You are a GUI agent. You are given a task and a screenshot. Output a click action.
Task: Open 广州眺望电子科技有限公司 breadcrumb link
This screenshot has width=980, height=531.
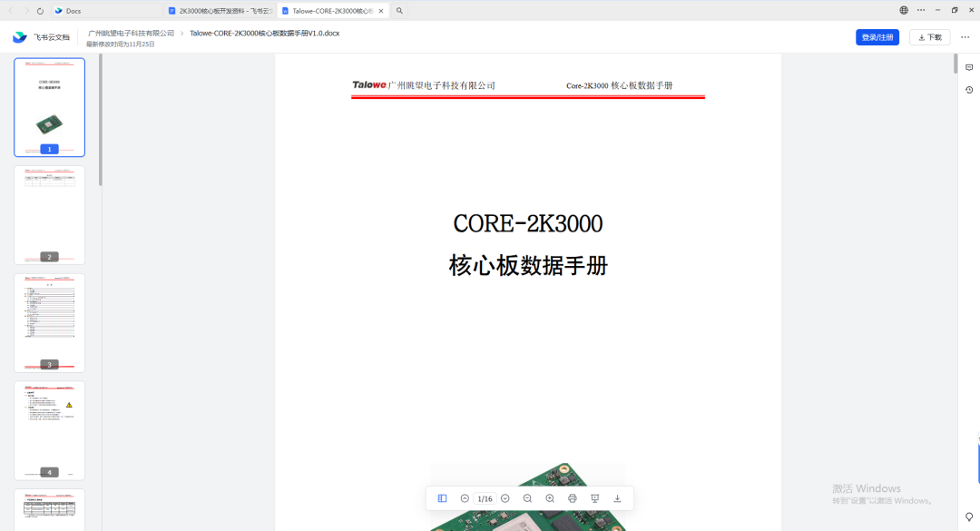click(x=131, y=34)
